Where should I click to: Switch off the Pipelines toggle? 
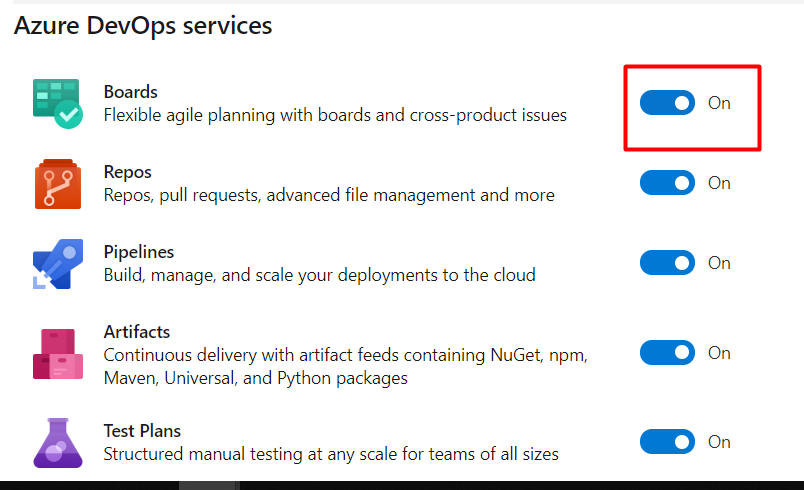pyautogui.click(x=667, y=263)
